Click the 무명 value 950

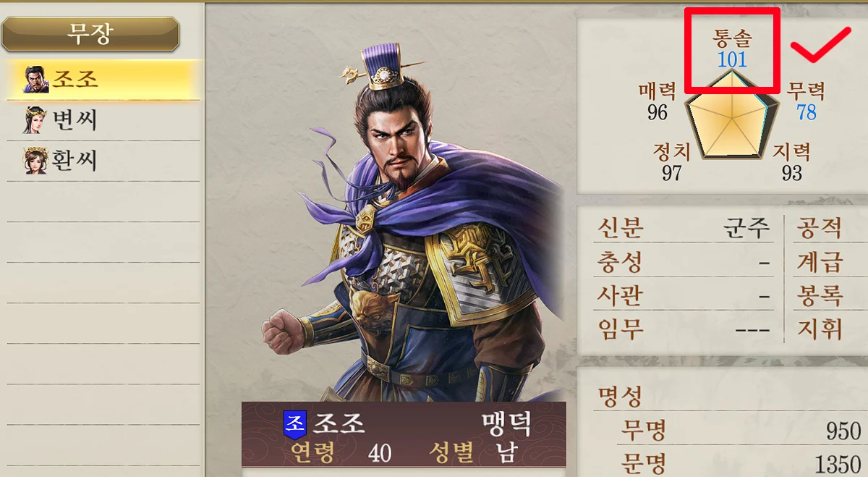click(x=843, y=431)
